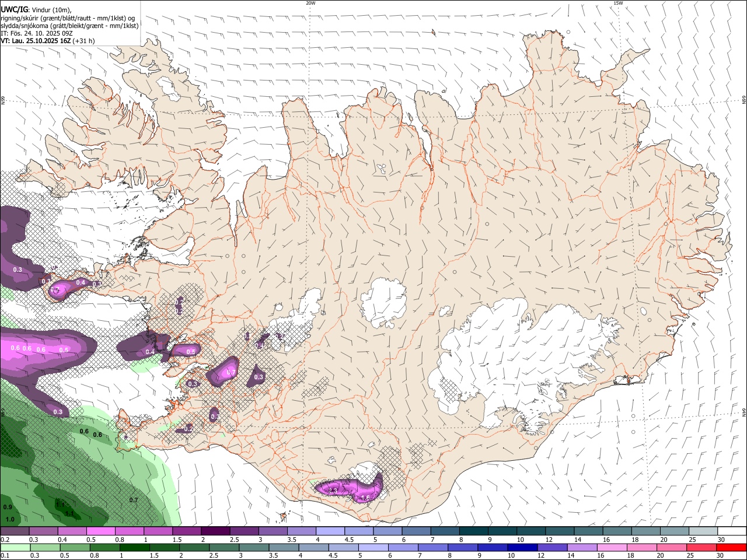Click the '30' label on the snow scale
Screen dimensions: 747x560
click(x=721, y=540)
